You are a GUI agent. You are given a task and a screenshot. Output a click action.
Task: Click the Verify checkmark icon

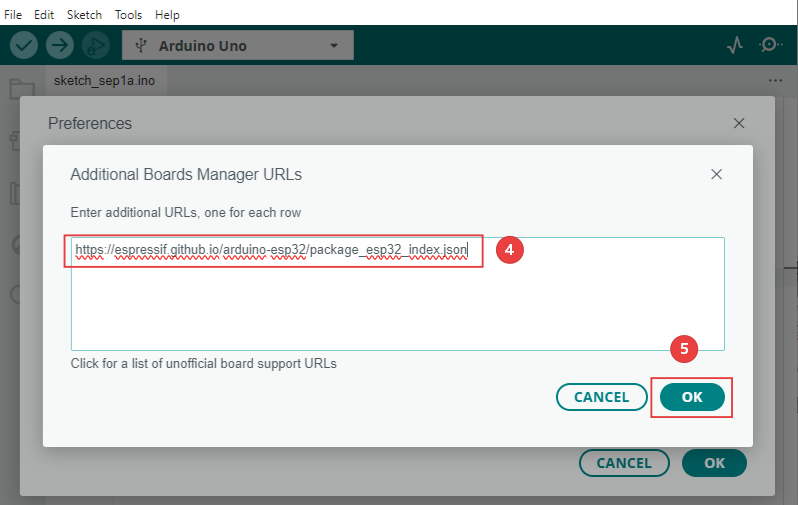[x=24, y=45]
